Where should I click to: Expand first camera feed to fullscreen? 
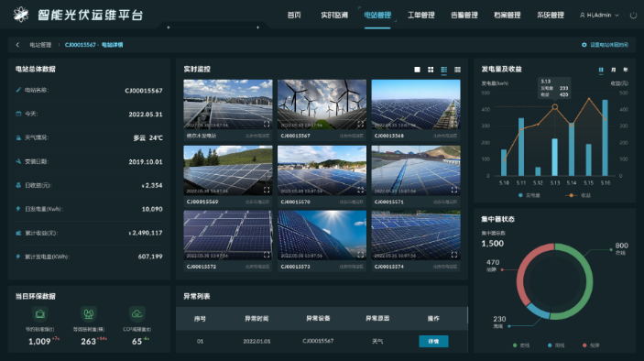(x=267, y=124)
